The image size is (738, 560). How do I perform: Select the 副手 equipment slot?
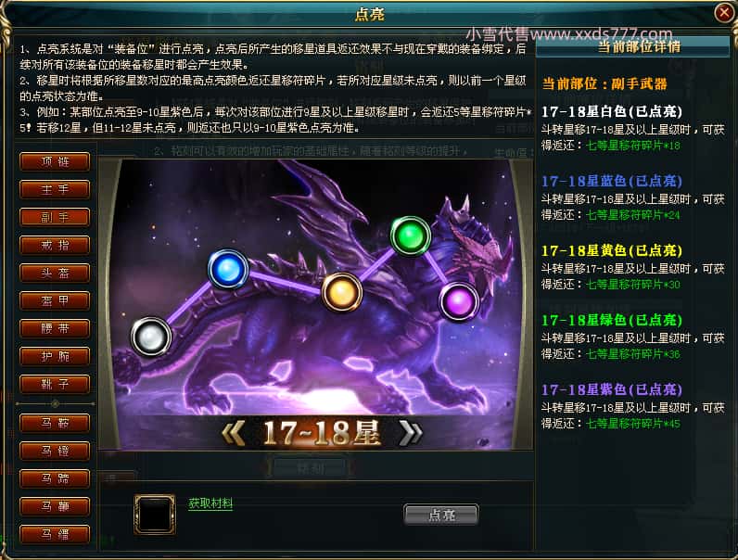[x=55, y=217]
